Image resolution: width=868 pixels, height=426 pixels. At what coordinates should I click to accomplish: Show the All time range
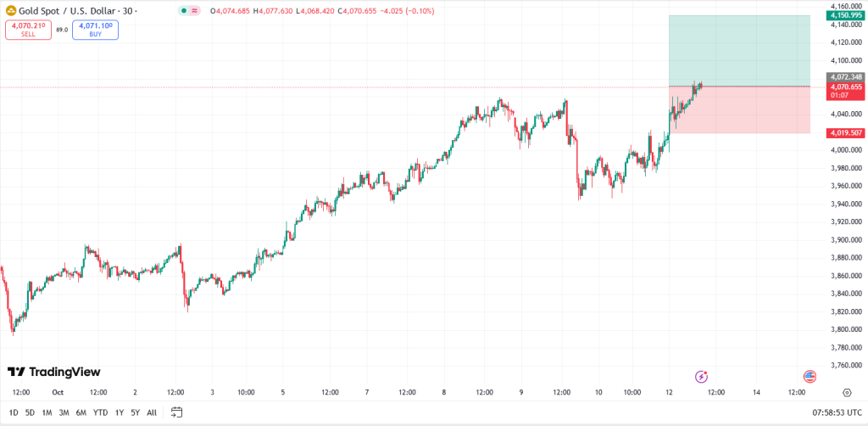[x=152, y=412]
